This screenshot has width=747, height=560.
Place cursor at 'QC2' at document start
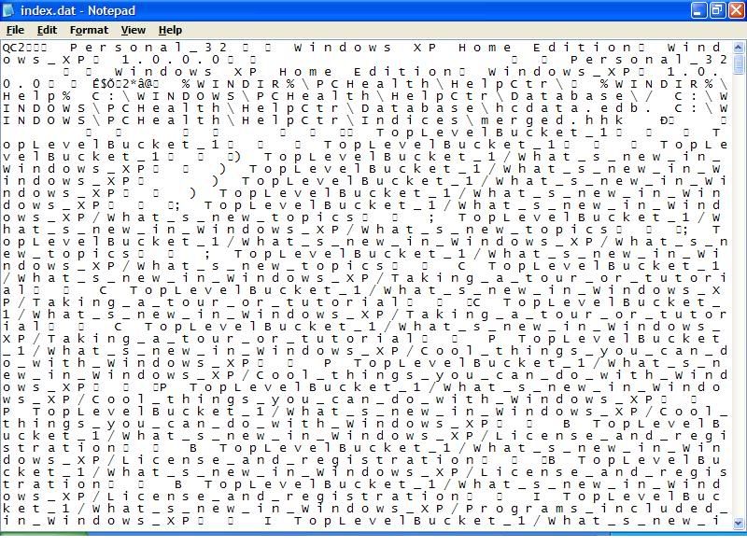(x=4, y=48)
